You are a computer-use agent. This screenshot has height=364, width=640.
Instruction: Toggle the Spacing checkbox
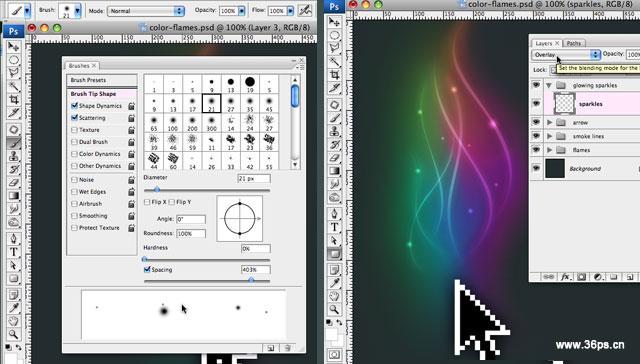[147, 269]
